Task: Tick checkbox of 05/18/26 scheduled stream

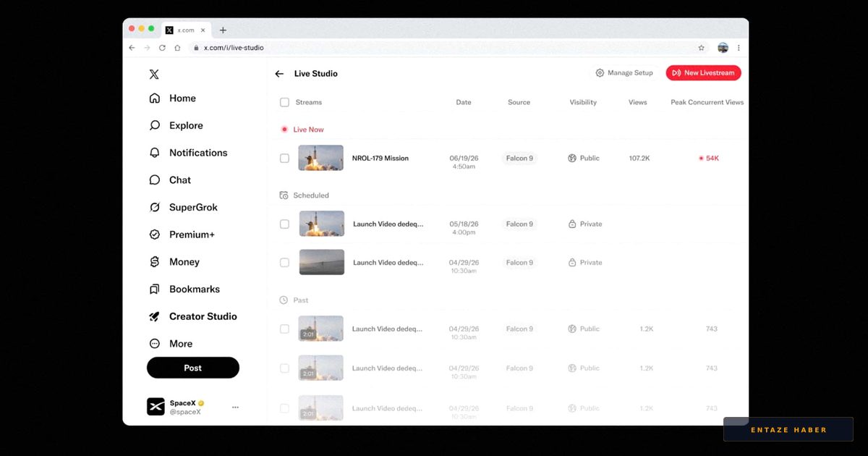Action: (284, 224)
